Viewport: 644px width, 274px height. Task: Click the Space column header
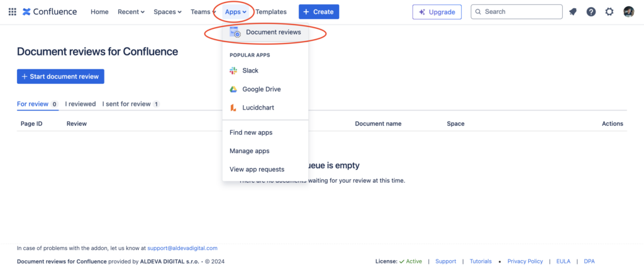point(455,124)
